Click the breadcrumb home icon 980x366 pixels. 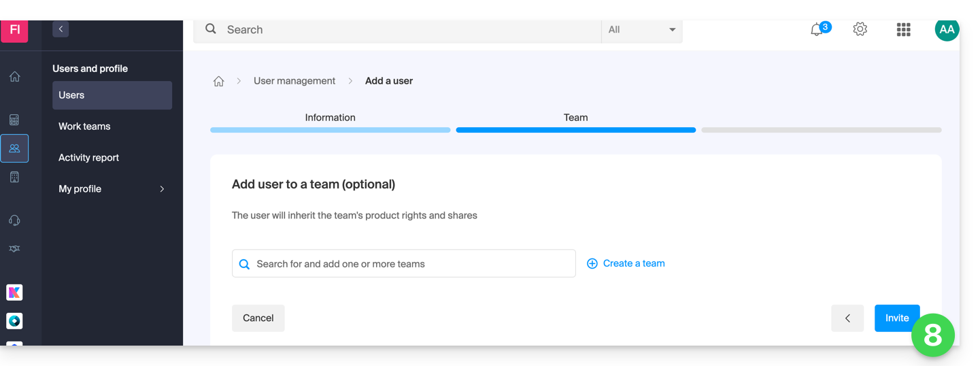[x=219, y=82]
